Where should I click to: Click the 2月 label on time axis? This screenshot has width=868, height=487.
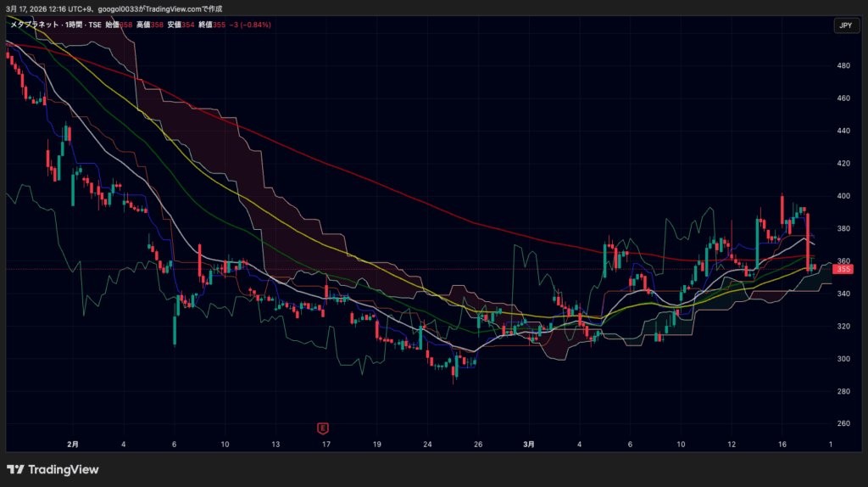tap(73, 444)
